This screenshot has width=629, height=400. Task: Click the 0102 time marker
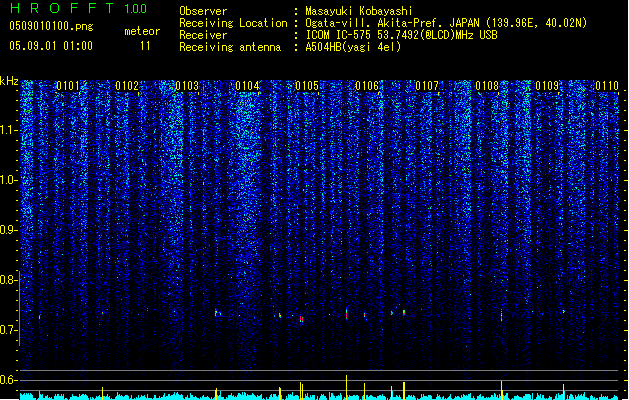point(127,86)
